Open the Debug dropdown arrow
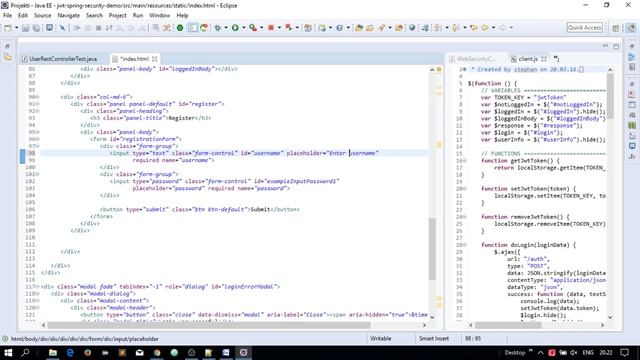 point(226,28)
